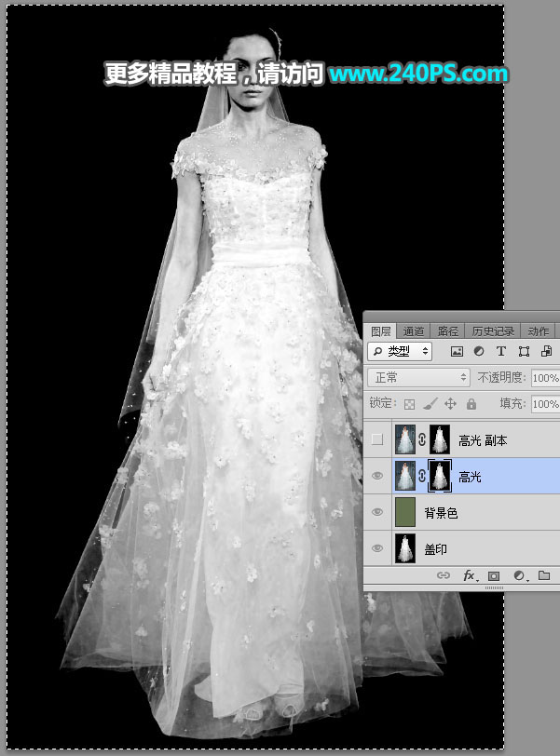This screenshot has height=756, width=560.
Task: Filter layers by adjustment layer type
Action: tap(479, 352)
